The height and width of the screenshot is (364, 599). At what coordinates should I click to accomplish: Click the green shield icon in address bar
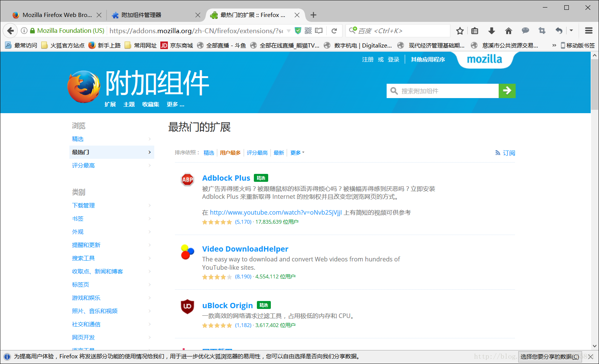(298, 31)
